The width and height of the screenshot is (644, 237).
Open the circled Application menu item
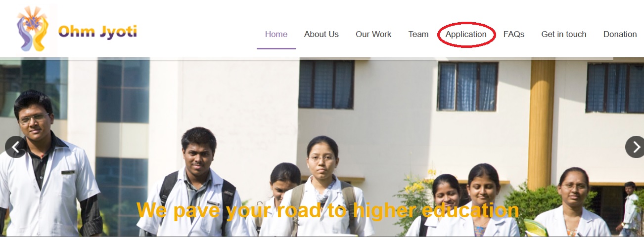pyautogui.click(x=466, y=35)
